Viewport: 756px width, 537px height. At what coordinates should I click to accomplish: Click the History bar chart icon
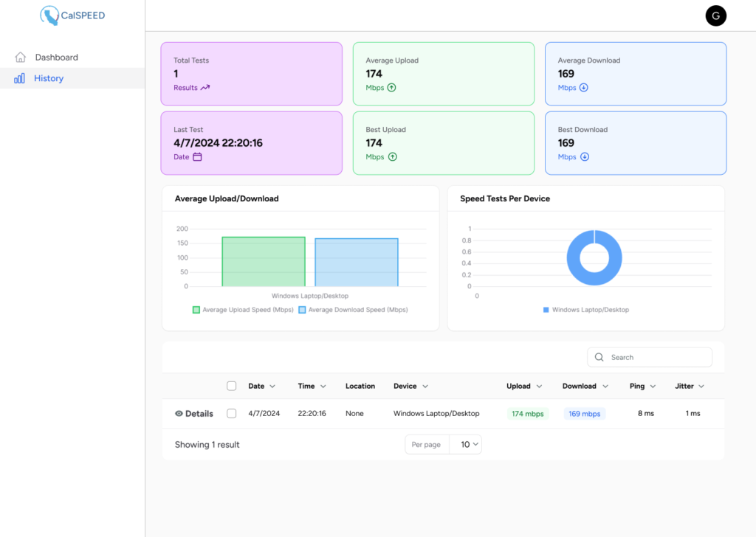pyautogui.click(x=20, y=78)
